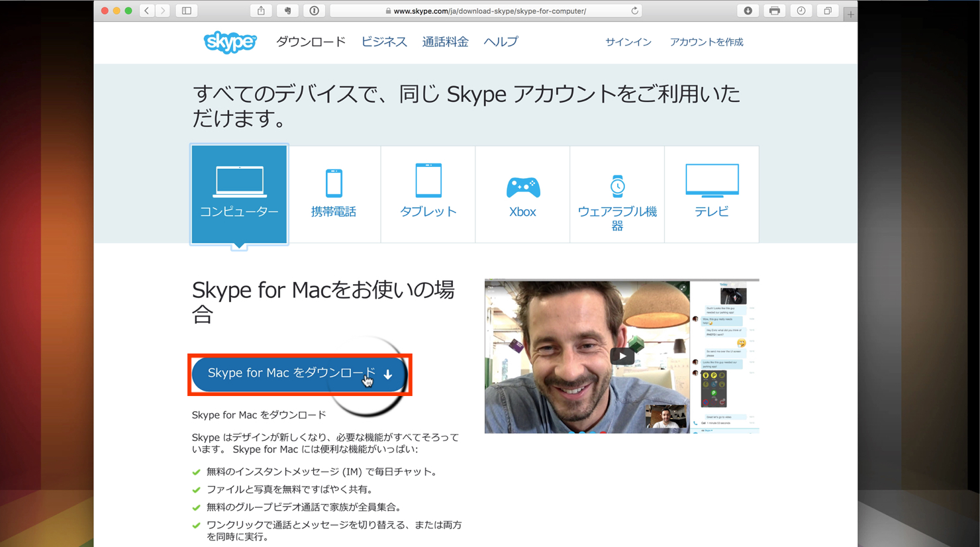The height and width of the screenshot is (547, 980).
Task: Reload the page with the refresh icon
Action: (634, 11)
